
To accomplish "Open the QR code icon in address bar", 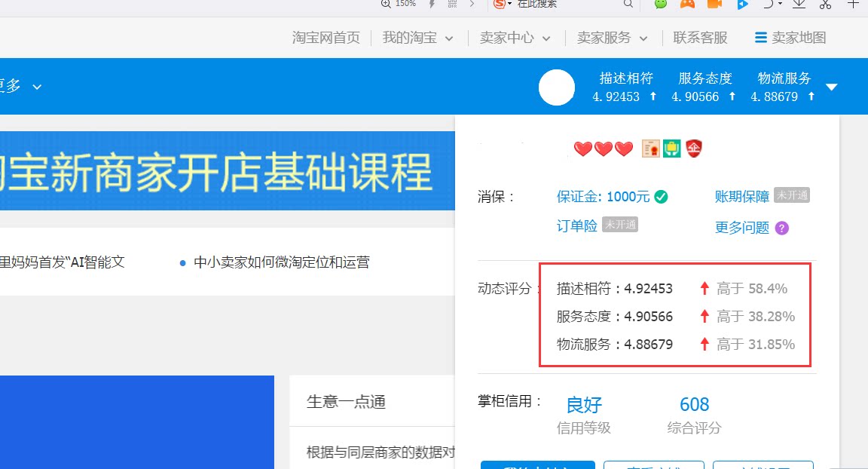I will [452, 4].
